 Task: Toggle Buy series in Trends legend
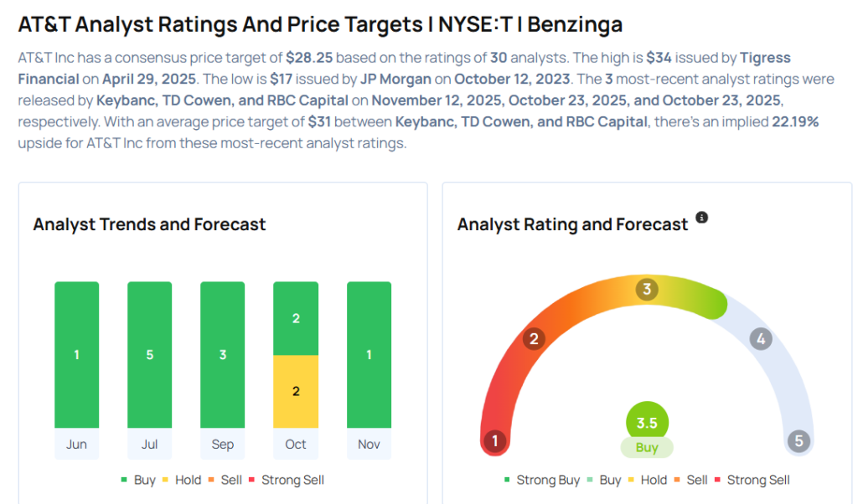(x=138, y=480)
